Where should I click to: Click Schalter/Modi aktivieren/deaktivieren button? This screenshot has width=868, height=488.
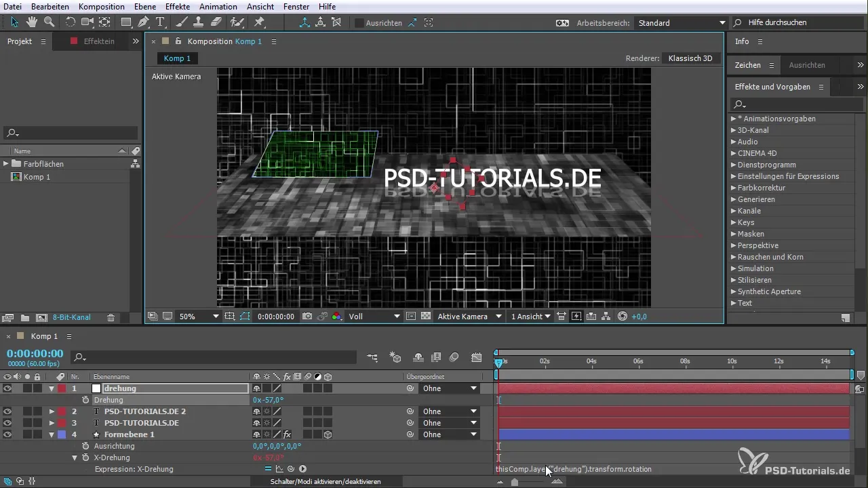325,481
